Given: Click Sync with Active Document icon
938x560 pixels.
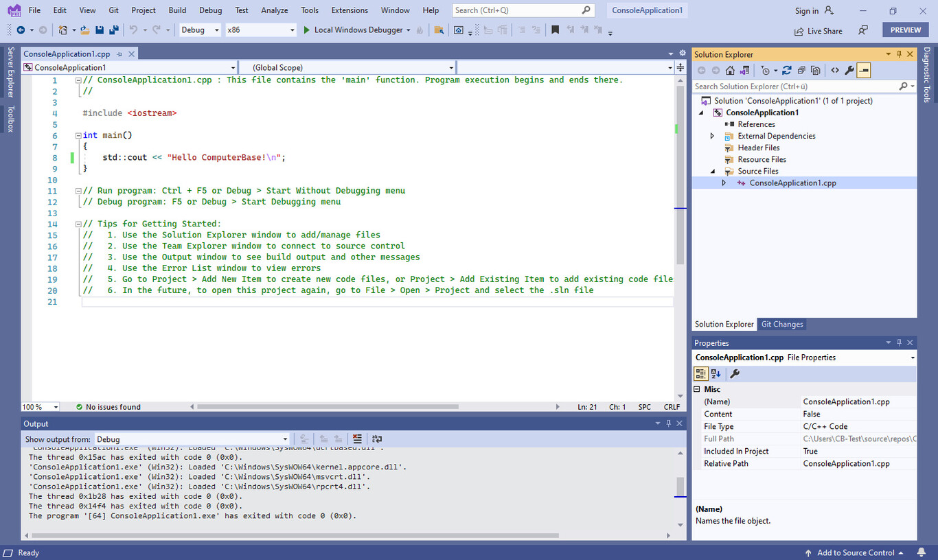Looking at the screenshot, I should click(x=746, y=69).
